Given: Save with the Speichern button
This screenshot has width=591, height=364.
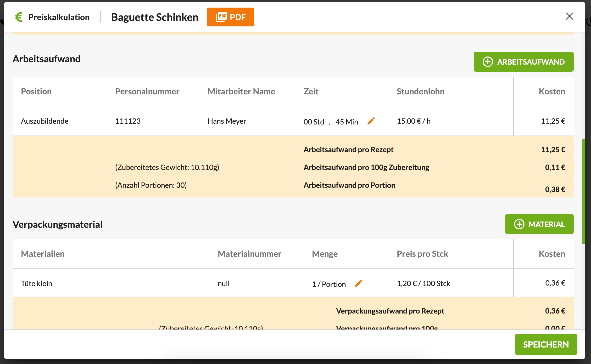Looking at the screenshot, I should (546, 344).
